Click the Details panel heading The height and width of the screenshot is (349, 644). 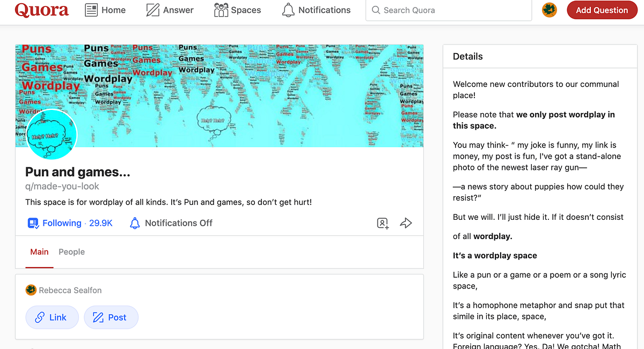click(468, 56)
